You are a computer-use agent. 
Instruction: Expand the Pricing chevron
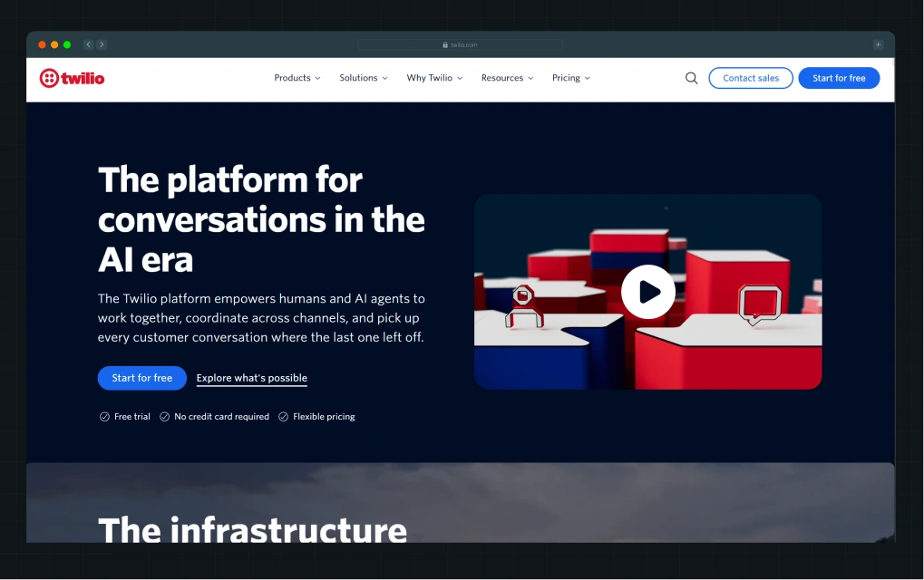click(x=587, y=78)
